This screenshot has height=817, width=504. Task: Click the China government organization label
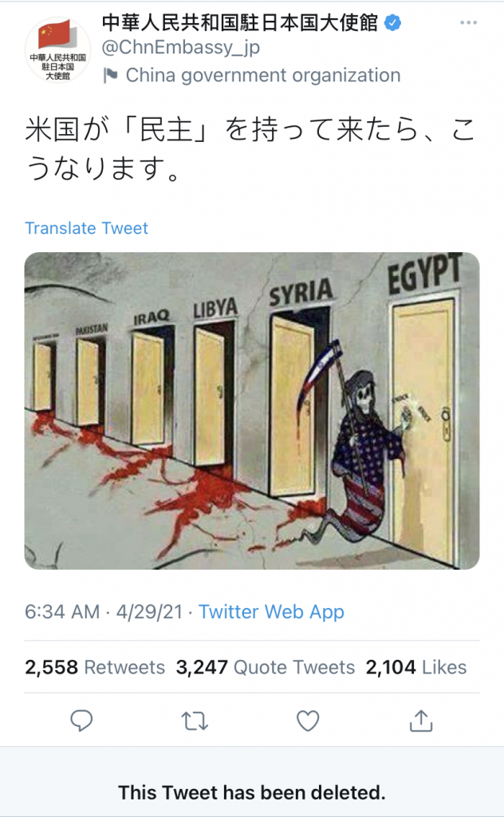[263, 76]
